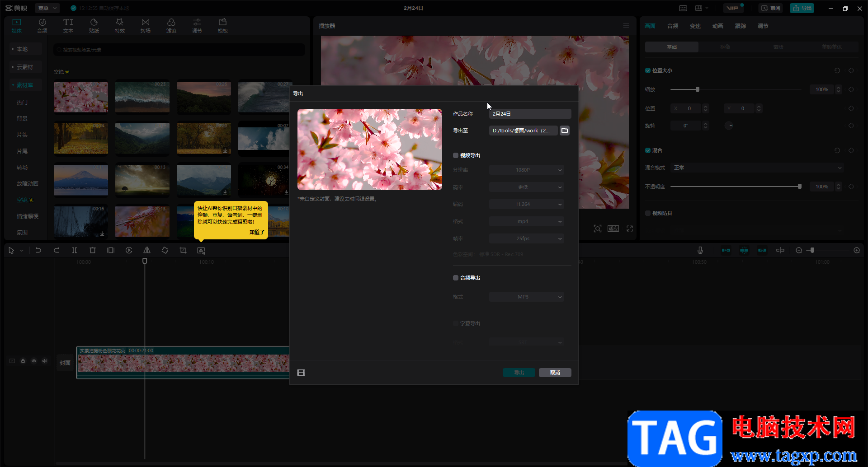Toggle track visibility eye icon

(x=34, y=361)
